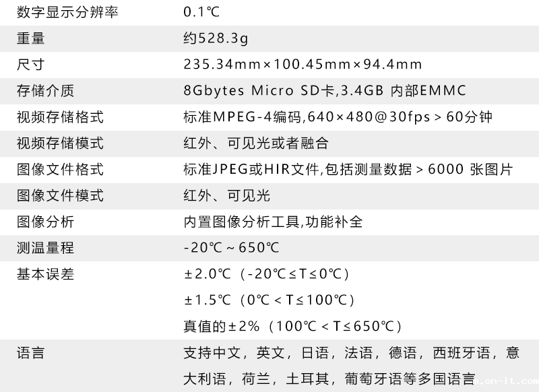Click the 视频存储模式 label

pyautogui.click(x=60, y=143)
